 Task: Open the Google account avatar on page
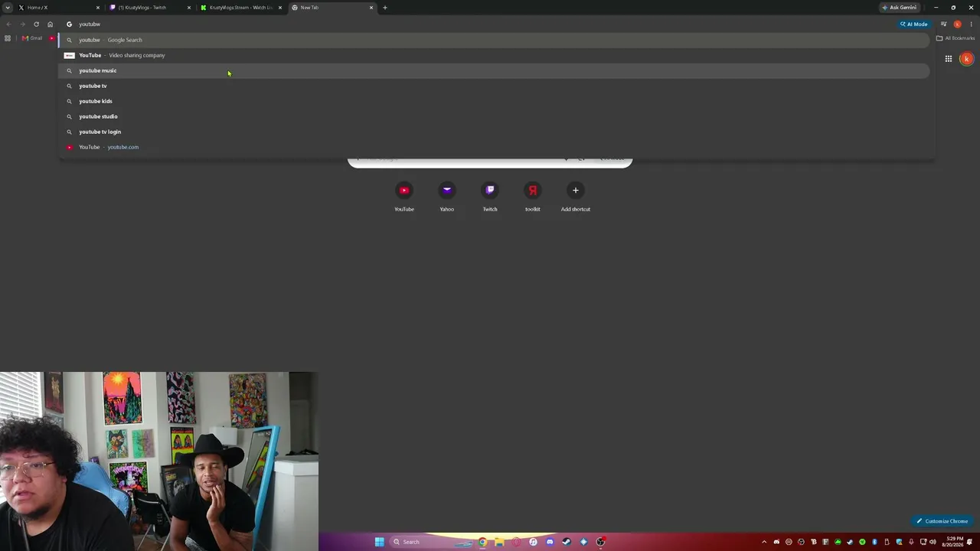[x=967, y=59]
